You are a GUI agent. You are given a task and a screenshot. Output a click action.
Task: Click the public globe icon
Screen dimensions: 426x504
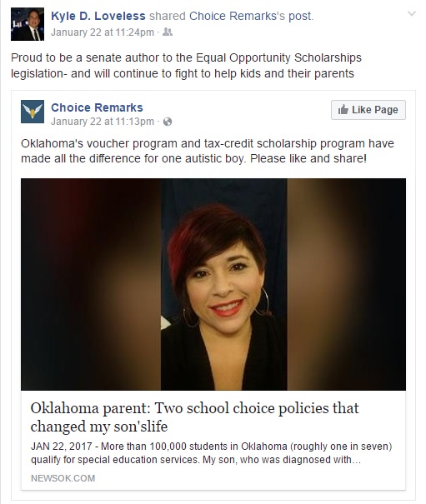168,122
